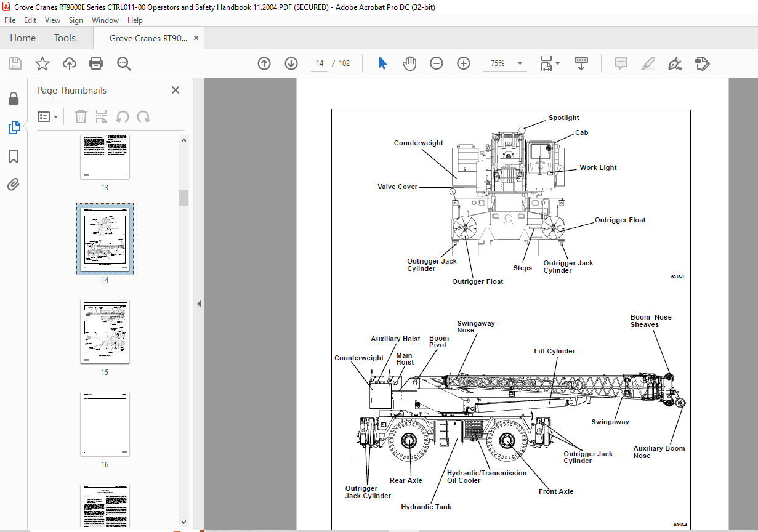Open the View menu
This screenshot has height=532, width=758.
[x=53, y=20]
